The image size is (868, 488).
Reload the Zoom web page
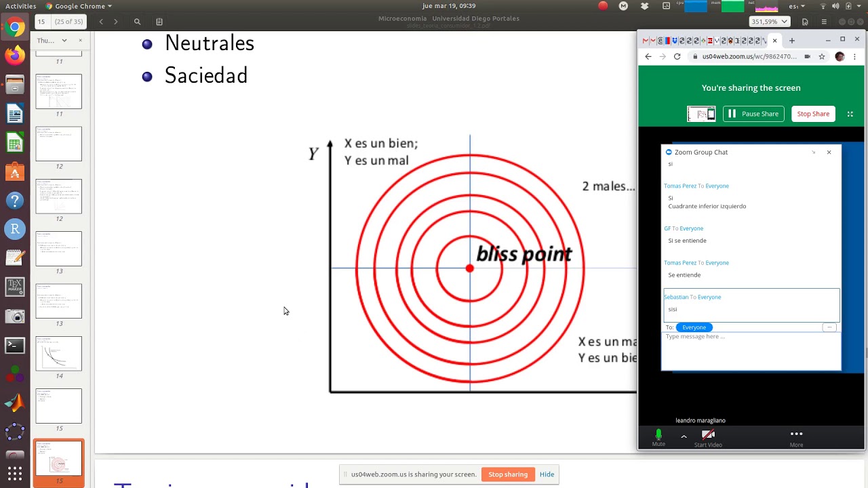coord(677,57)
